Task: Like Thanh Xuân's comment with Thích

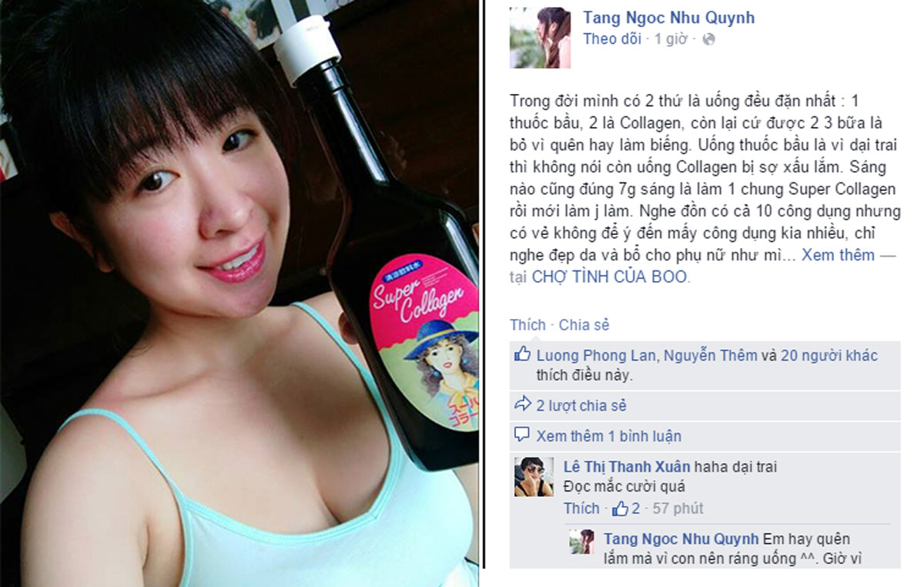Action: tap(581, 508)
